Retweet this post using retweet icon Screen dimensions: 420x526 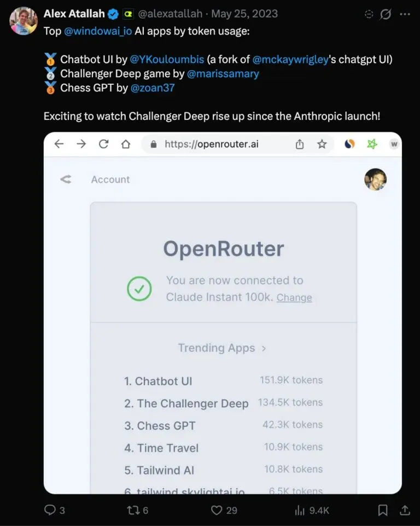[x=133, y=510]
